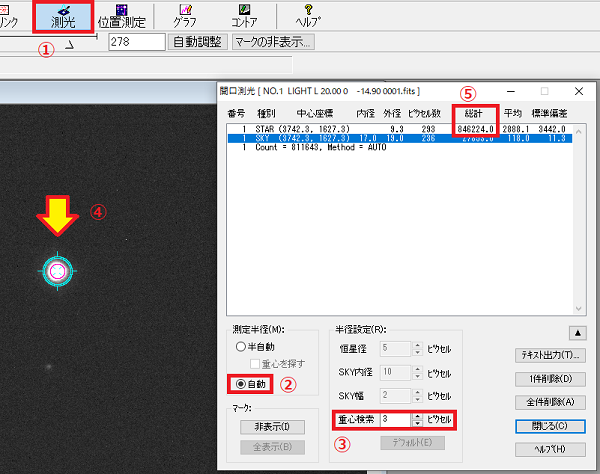This screenshot has width=600, height=474.
Task: Click the 重心検索 value field
Action: pos(396,420)
